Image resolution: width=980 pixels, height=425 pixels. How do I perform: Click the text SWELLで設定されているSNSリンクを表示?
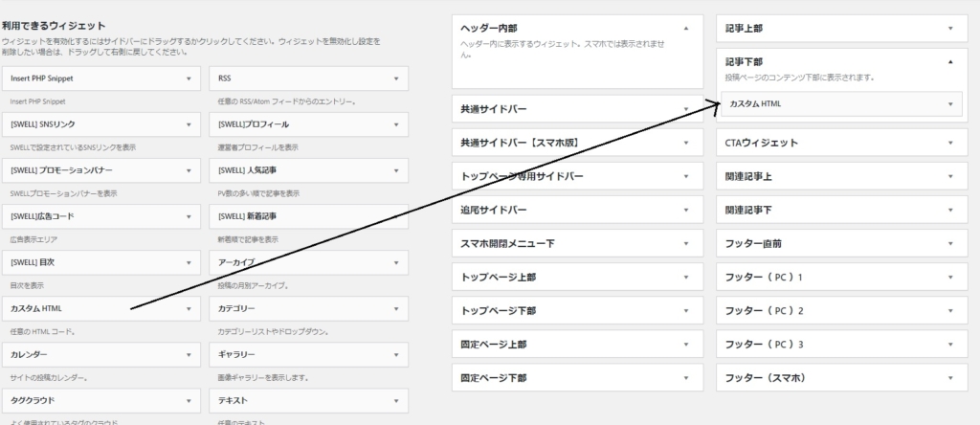73,147
